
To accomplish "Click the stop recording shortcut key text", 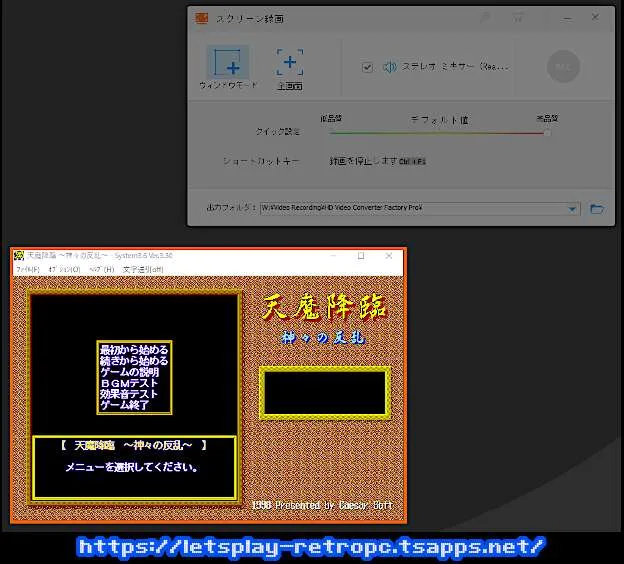I will click(377, 161).
